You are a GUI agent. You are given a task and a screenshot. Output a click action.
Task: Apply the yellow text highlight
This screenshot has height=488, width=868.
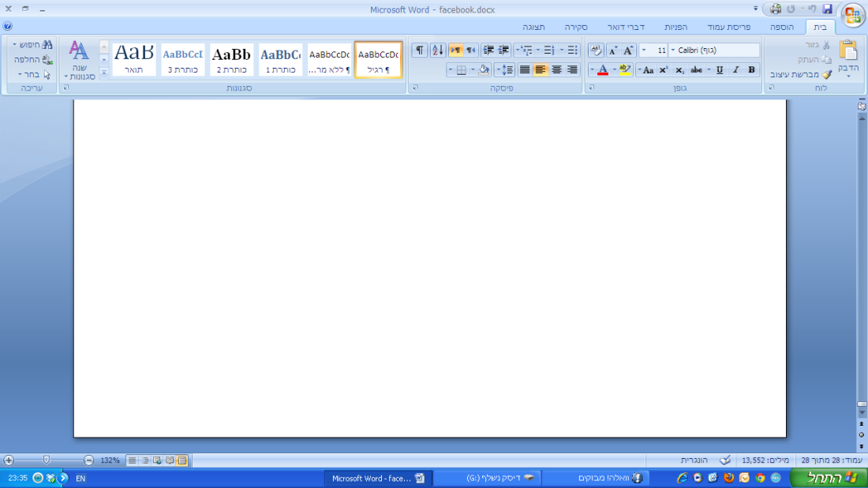coord(625,69)
